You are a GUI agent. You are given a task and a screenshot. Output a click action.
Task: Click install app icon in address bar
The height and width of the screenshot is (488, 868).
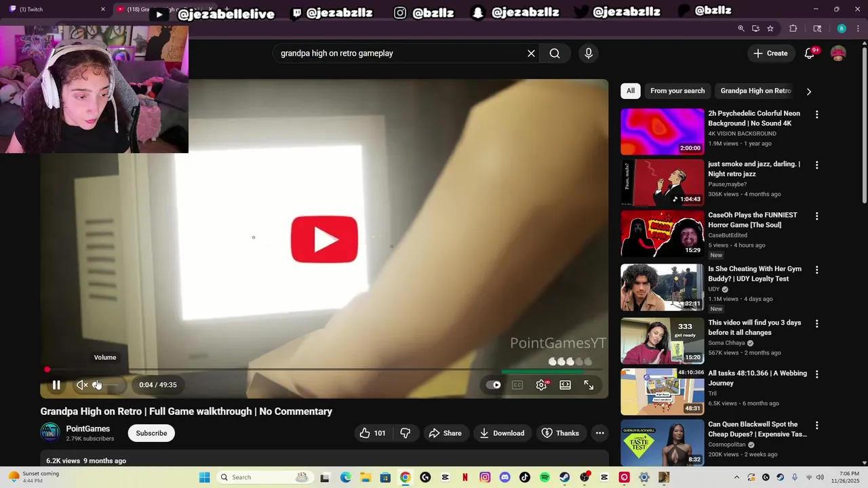pos(755,28)
